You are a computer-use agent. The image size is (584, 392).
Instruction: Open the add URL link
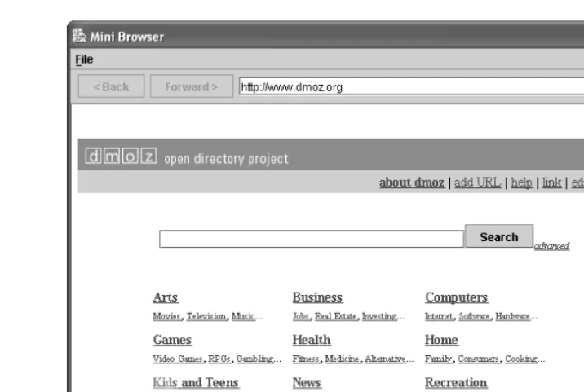pos(477,183)
